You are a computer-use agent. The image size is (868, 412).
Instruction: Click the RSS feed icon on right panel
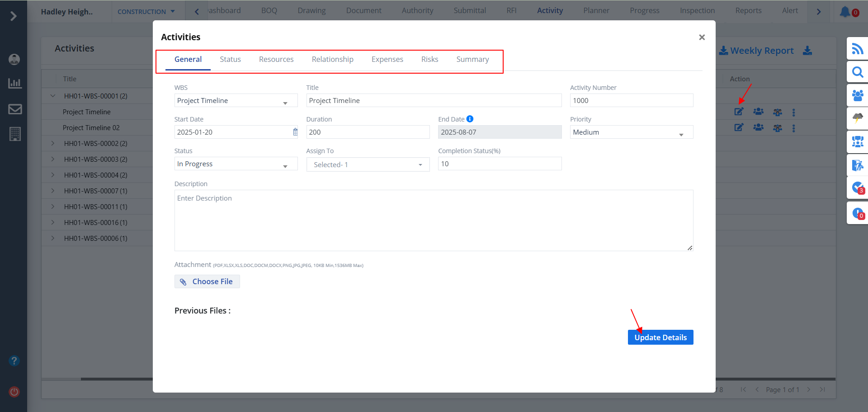[857, 49]
